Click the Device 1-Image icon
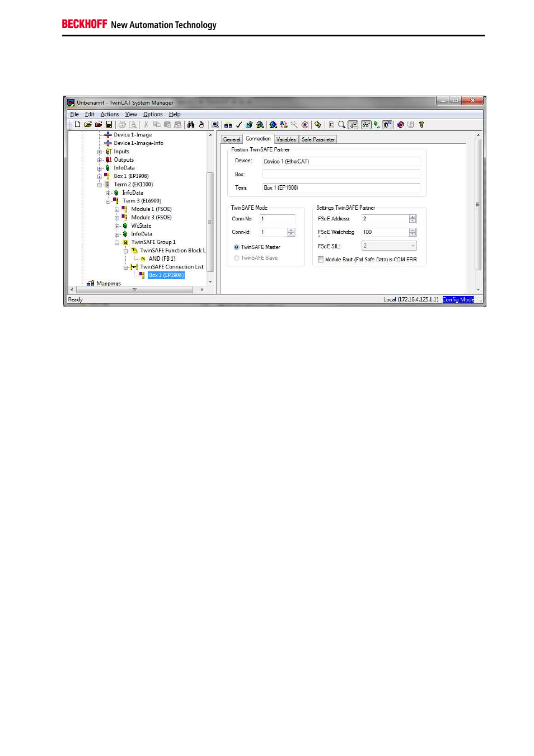 (x=108, y=135)
